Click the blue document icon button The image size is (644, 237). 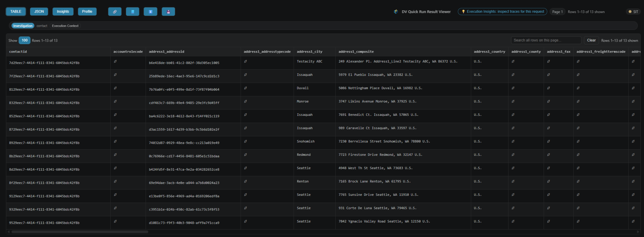(x=133, y=12)
